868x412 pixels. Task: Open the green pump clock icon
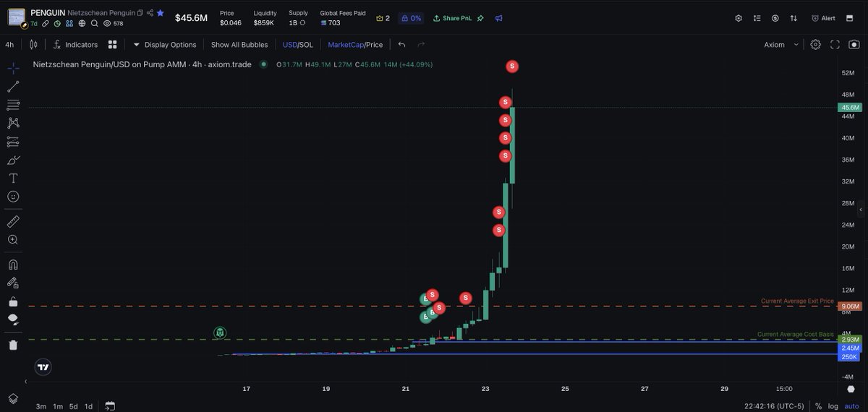tap(58, 23)
